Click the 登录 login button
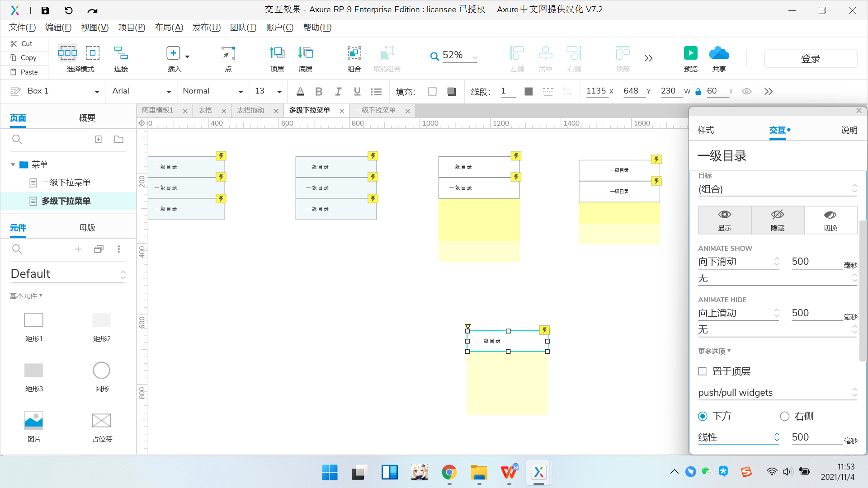 click(810, 58)
